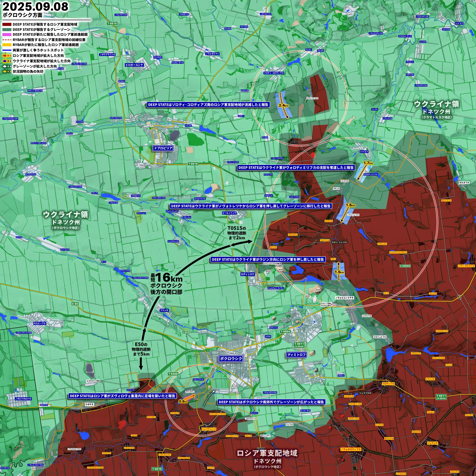Click the O-0525 road marker
This screenshot has height=476, width=476.
point(186,332)
